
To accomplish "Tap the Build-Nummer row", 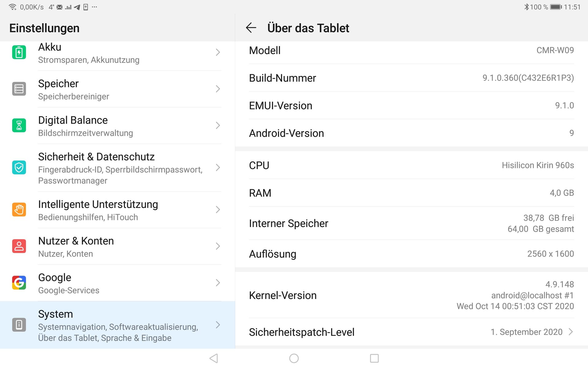I will pyautogui.click(x=412, y=78).
